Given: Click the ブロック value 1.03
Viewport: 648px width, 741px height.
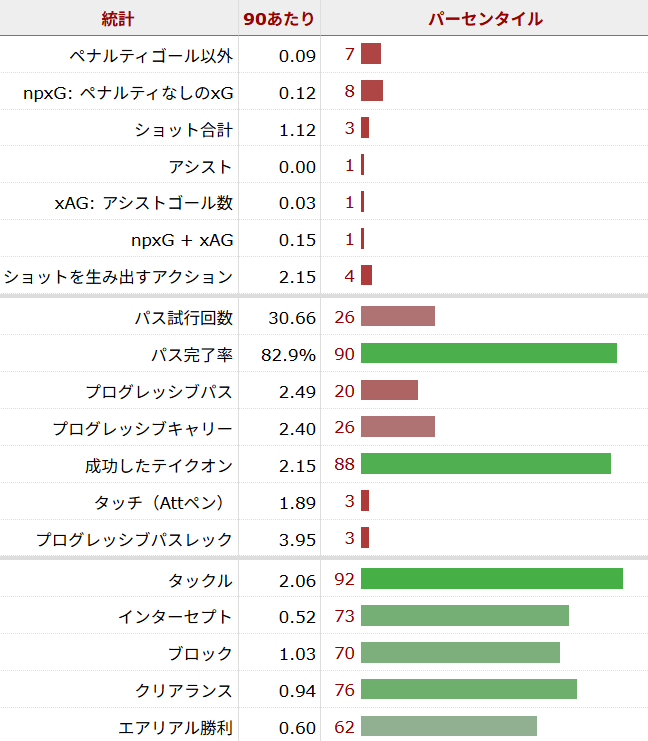Looking at the screenshot, I should tap(297, 653).
